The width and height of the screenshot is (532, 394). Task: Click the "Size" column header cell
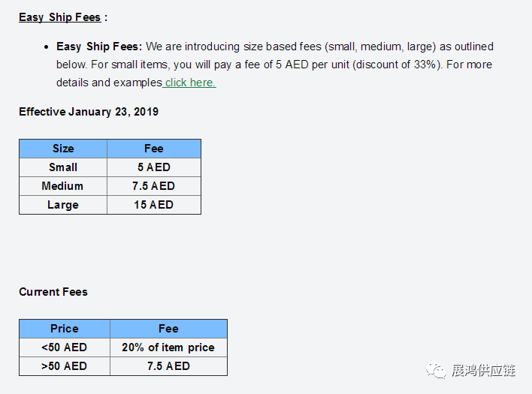[63, 149]
